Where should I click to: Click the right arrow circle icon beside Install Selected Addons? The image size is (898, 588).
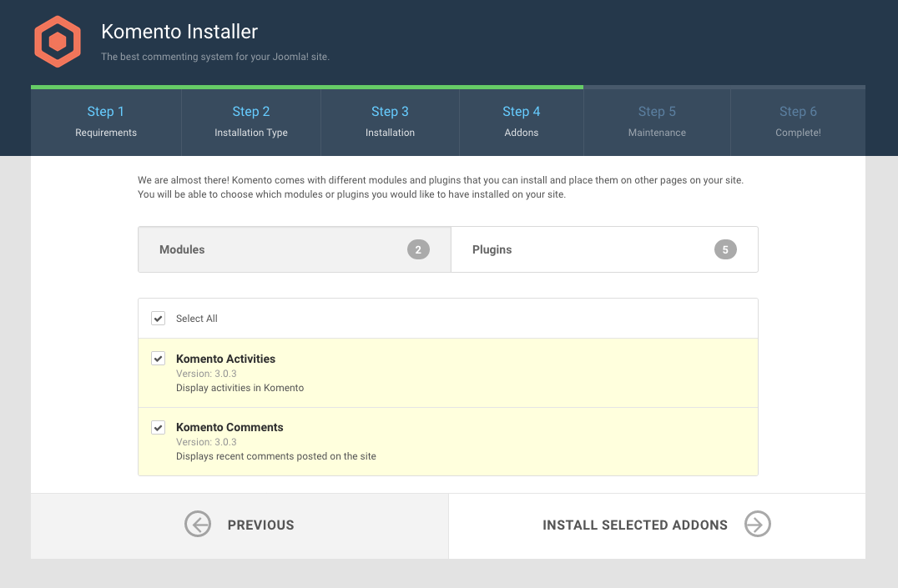tap(757, 524)
